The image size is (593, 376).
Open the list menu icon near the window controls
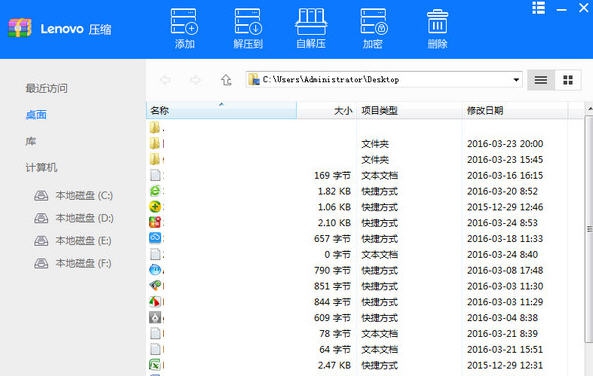point(539,8)
